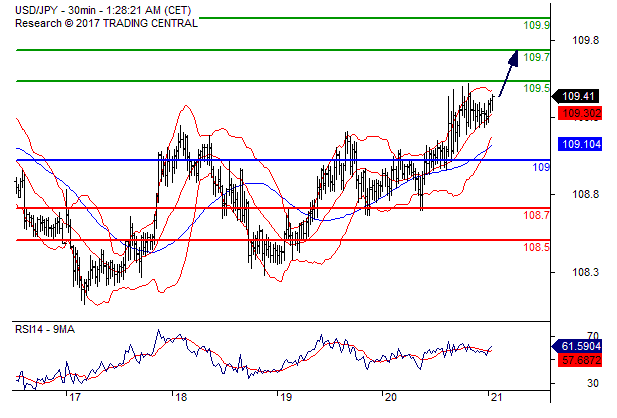Click the red 57.6872 RSI average tag

click(580, 357)
